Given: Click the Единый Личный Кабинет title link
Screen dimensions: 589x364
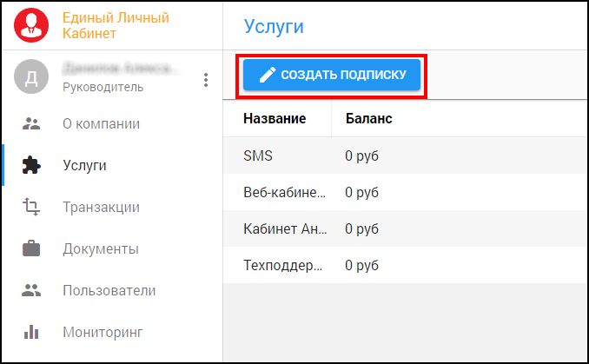Looking at the screenshot, I should pyautogui.click(x=116, y=25).
